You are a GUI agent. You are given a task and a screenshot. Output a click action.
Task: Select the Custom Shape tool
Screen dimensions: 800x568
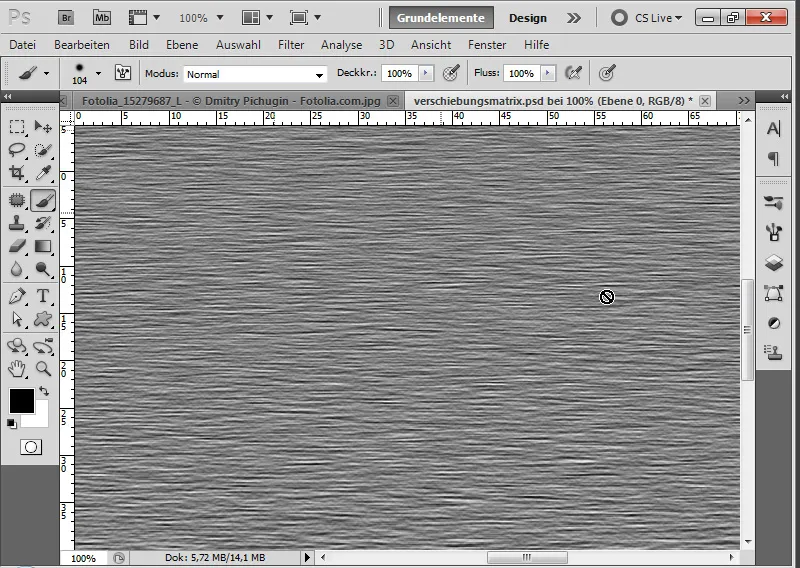[43, 319]
